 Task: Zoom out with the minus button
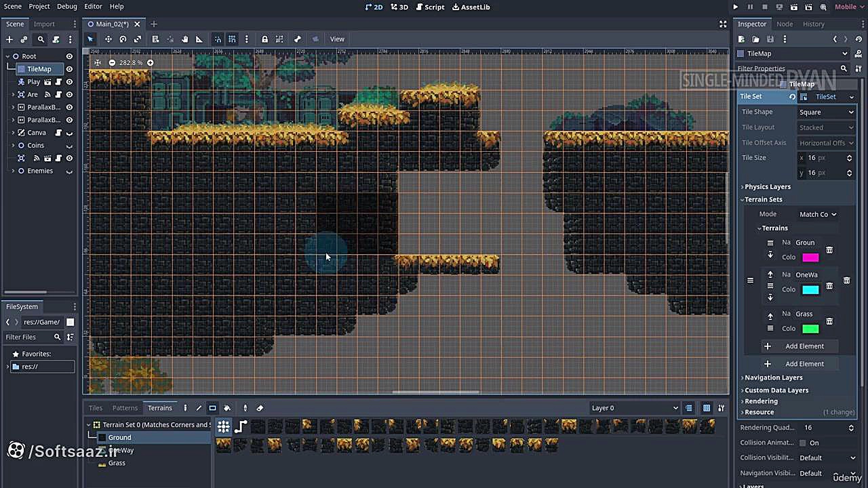click(112, 62)
